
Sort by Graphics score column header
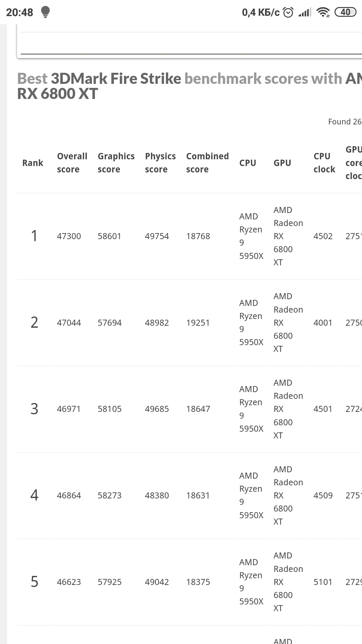click(116, 163)
